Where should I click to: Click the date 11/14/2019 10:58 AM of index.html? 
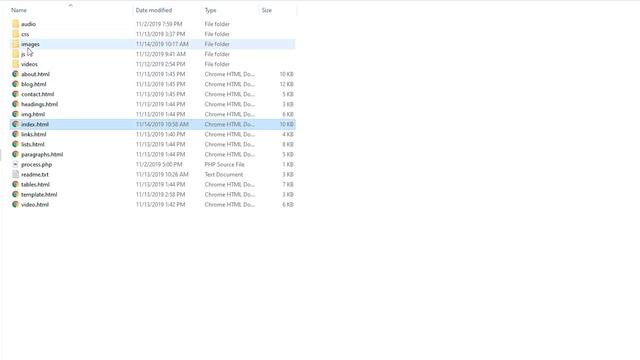click(x=162, y=124)
